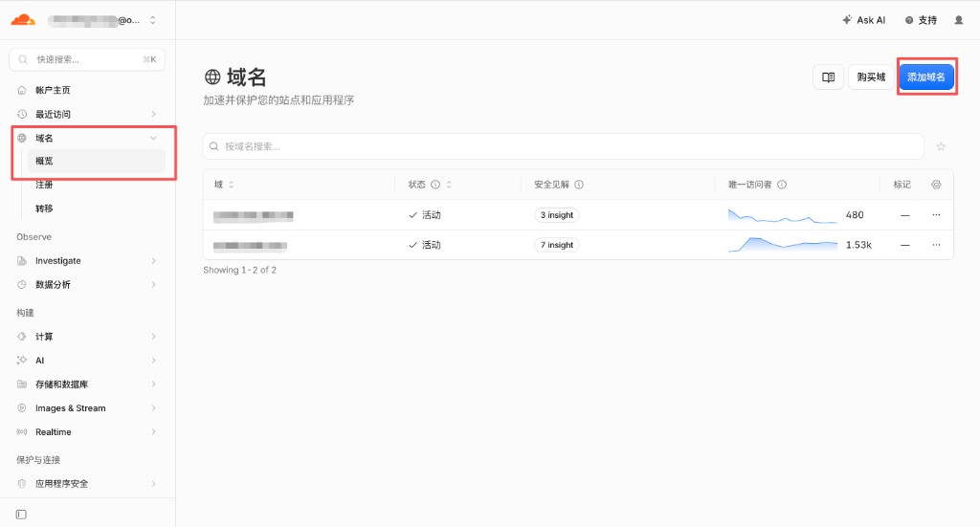Collapse the sidebar with the panel icon

[21, 515]
